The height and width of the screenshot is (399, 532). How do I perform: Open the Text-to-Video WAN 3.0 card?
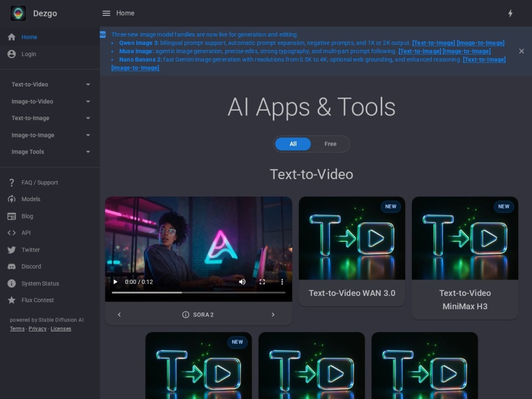[x=352, y=252]
